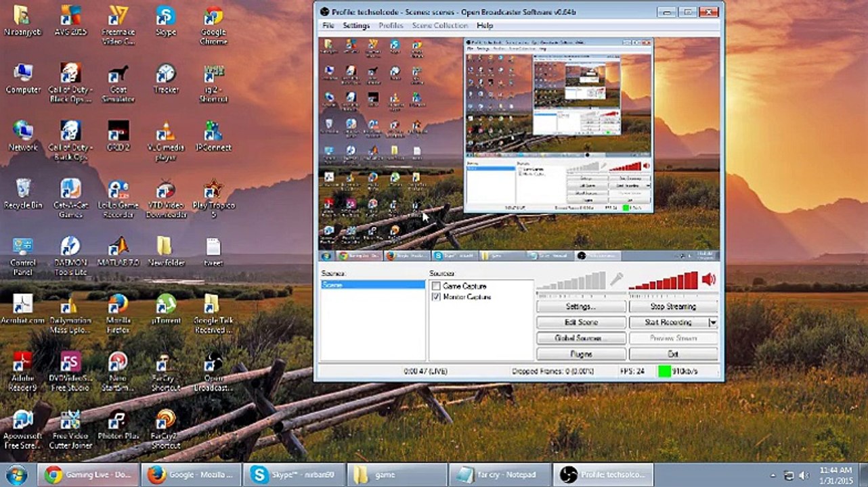Click the Start Recording button
This screenshot has height=487, width=868.
[x=668, y=323]
